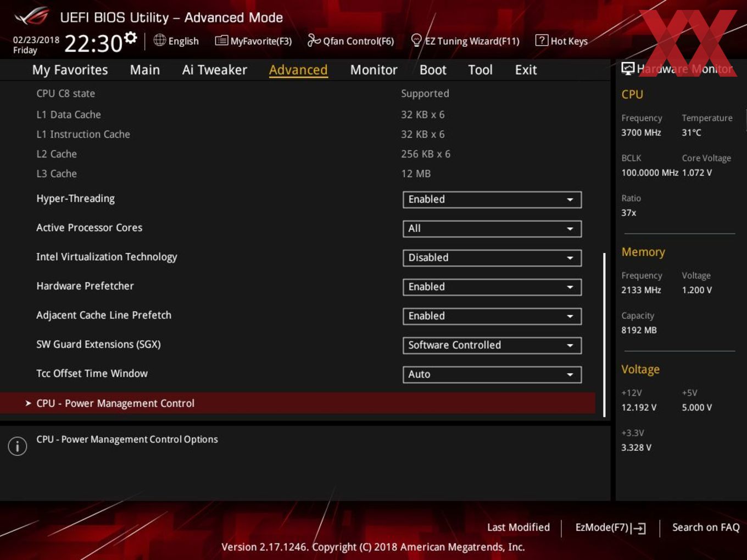
Task: Click the 3700 MHz CPU frequency value
Action: tap(641, 132)
